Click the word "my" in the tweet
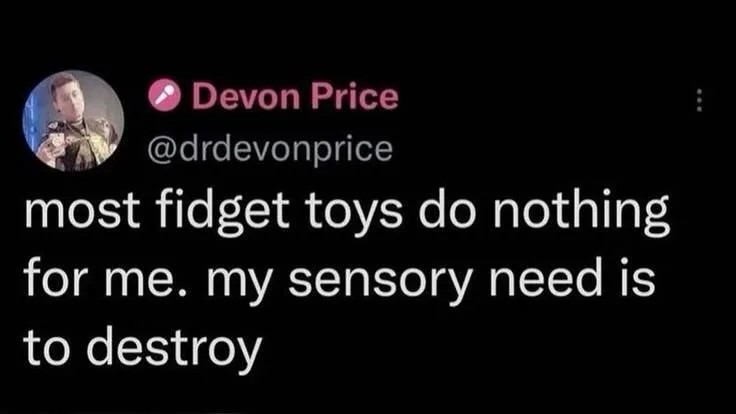 (x=239, y=282)
